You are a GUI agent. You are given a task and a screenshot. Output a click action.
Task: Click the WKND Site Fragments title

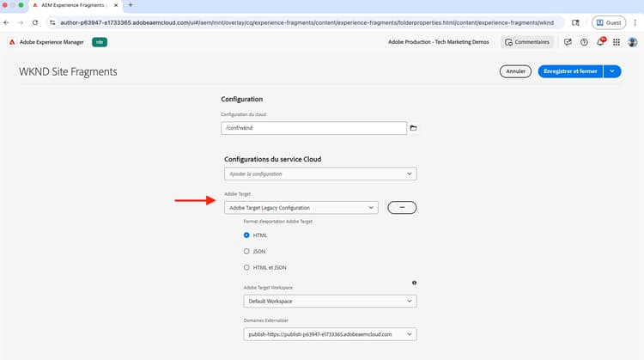68,71
